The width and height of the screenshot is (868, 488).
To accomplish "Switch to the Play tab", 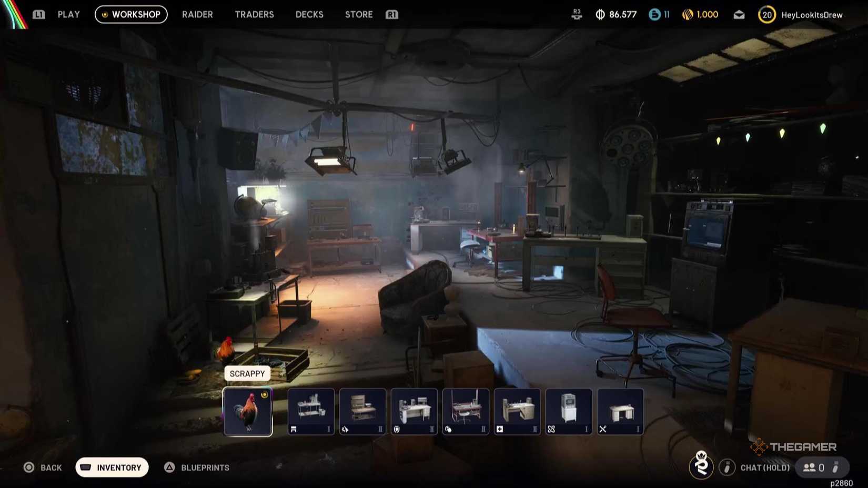I will [69, 15].
